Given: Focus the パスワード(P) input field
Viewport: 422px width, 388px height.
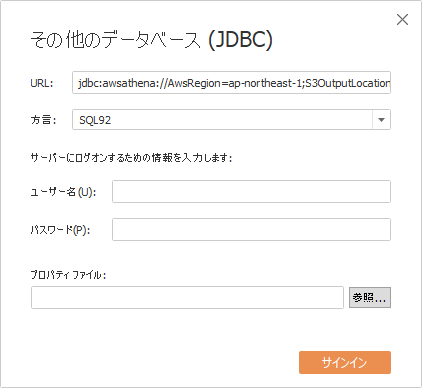Looking at the screenshot, I should click(251, 229).
